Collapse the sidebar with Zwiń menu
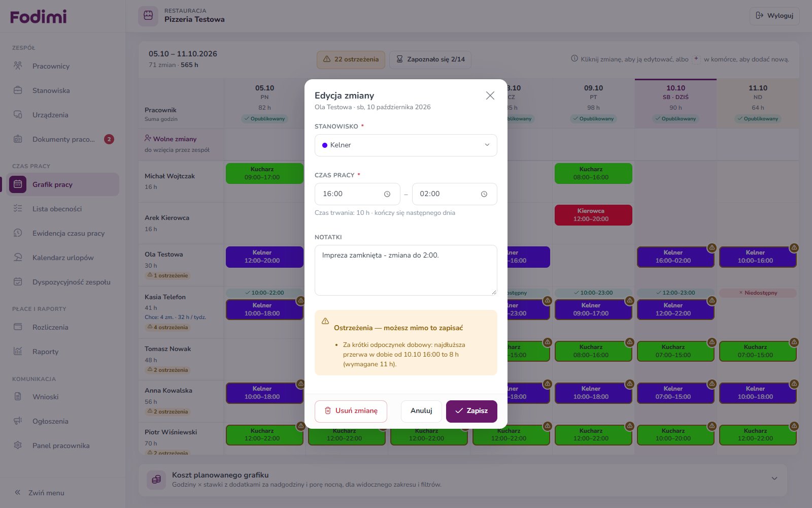Viewport: 812px width, 508px height. coord(40,493)
